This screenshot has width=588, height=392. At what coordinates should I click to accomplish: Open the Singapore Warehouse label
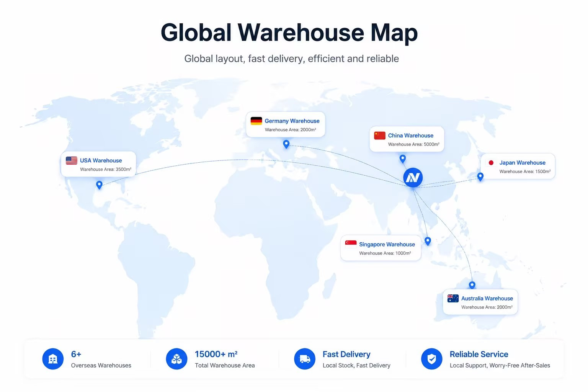[387, 244]
